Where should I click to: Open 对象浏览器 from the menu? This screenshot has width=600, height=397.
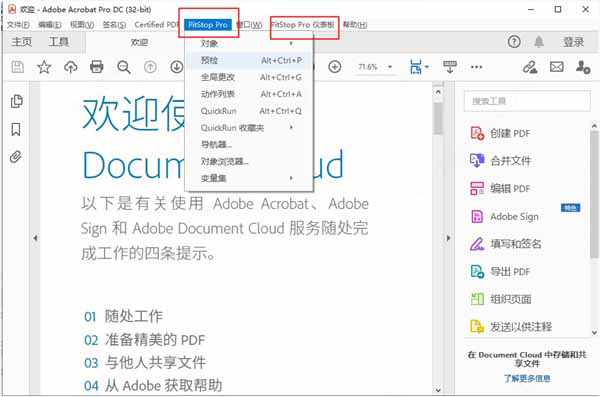[248, 161]
